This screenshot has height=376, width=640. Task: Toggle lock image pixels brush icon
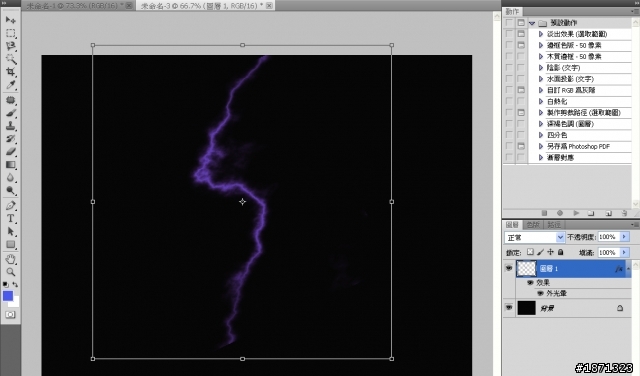click(540, 252)
